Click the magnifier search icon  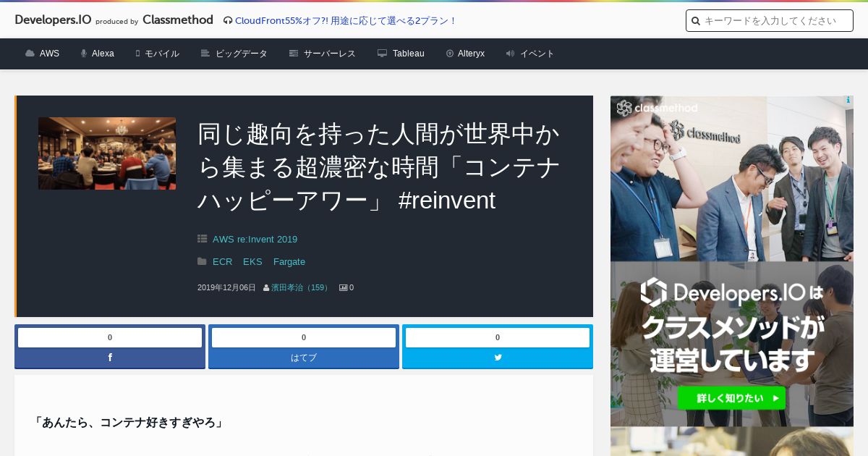click(696, 21)
